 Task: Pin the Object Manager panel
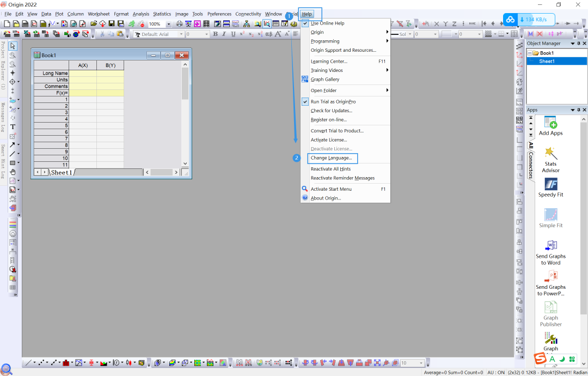pos(578,44)
